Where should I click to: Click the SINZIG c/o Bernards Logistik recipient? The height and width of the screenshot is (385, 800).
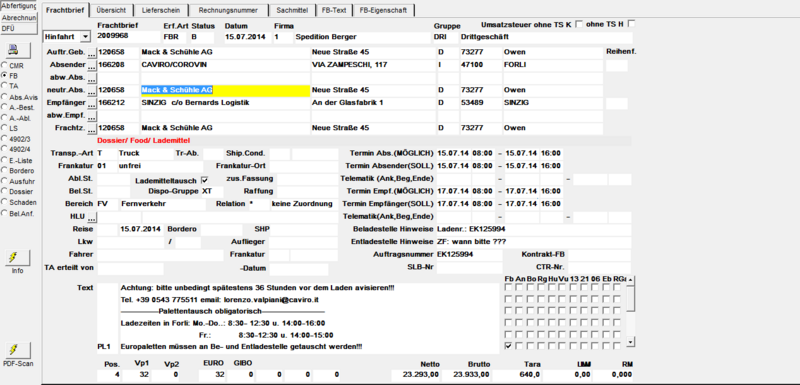click(225, 104)
